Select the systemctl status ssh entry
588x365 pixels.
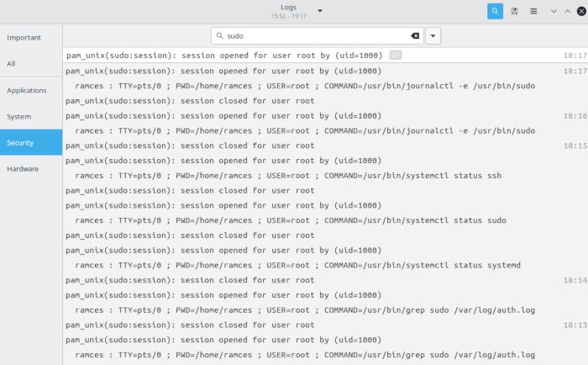pyautogui.click(x=325, y=176)
